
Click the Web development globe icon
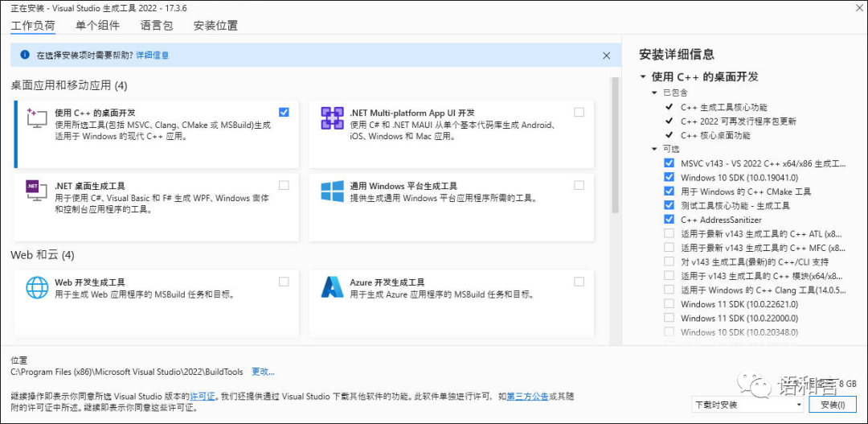37,287
